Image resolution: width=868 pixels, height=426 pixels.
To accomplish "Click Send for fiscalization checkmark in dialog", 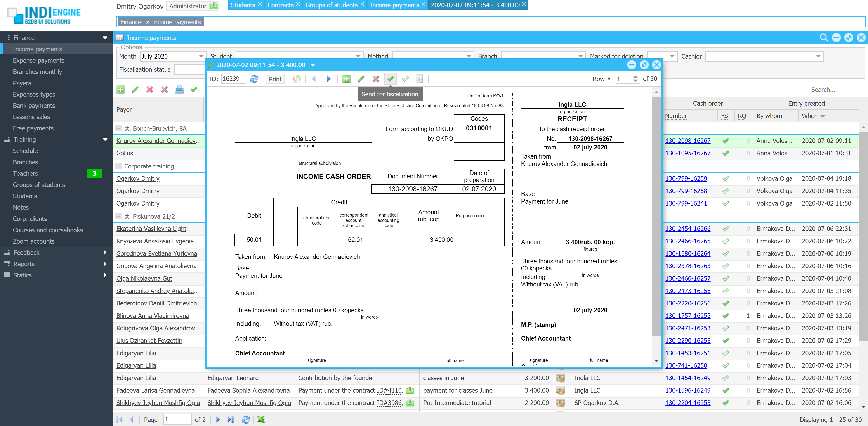I will pyautogui.click(x=390, y=79).
